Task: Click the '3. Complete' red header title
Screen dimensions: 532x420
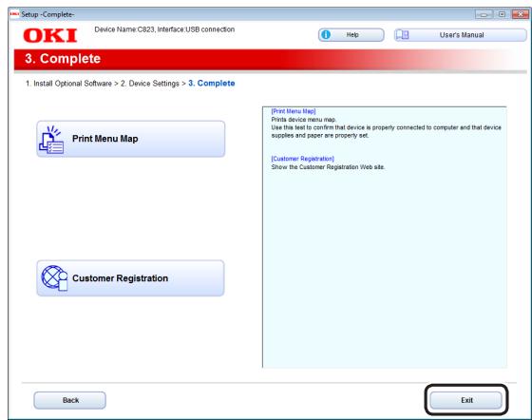Action: click(63, 59)
